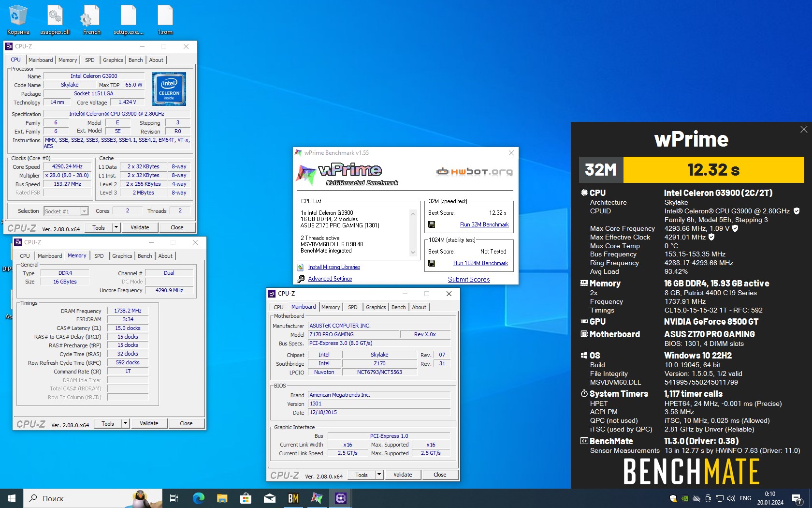Switch to wPrime via its taskbar icon
Screen dimensions: 812x508
click(x=317, y=498)
